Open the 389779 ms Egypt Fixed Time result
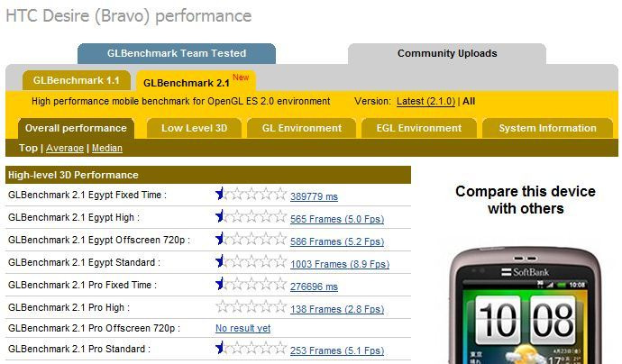The image size is (622, 364). click(314, 196)
